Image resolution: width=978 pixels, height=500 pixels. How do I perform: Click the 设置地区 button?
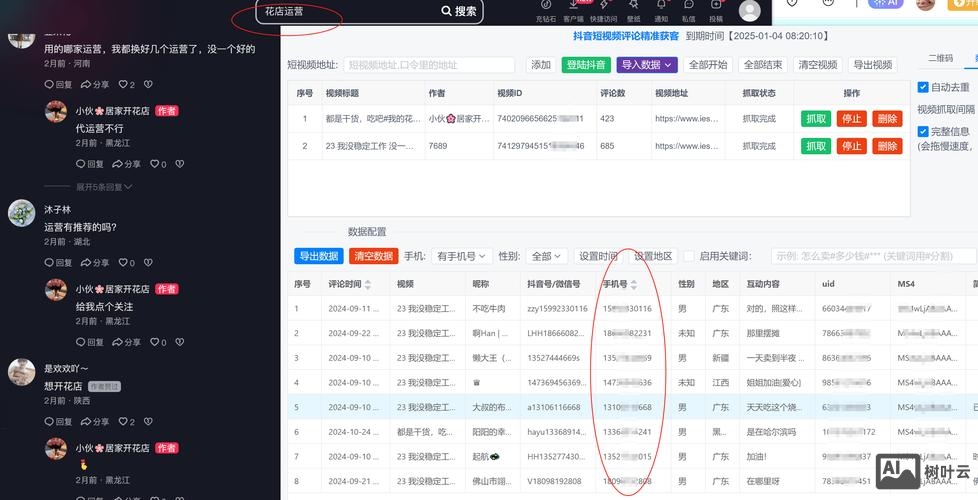(653, 256)
